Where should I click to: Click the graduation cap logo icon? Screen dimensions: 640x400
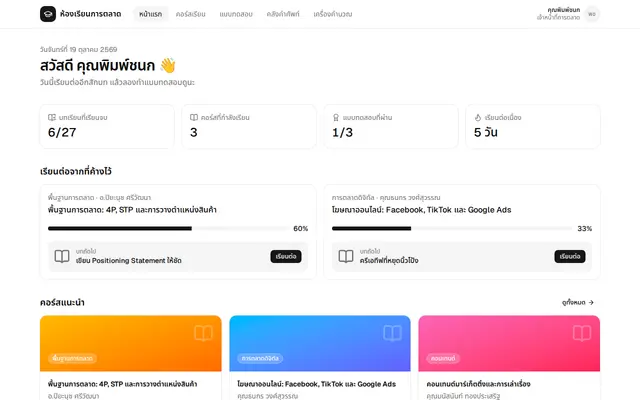[x=48, y=14]
